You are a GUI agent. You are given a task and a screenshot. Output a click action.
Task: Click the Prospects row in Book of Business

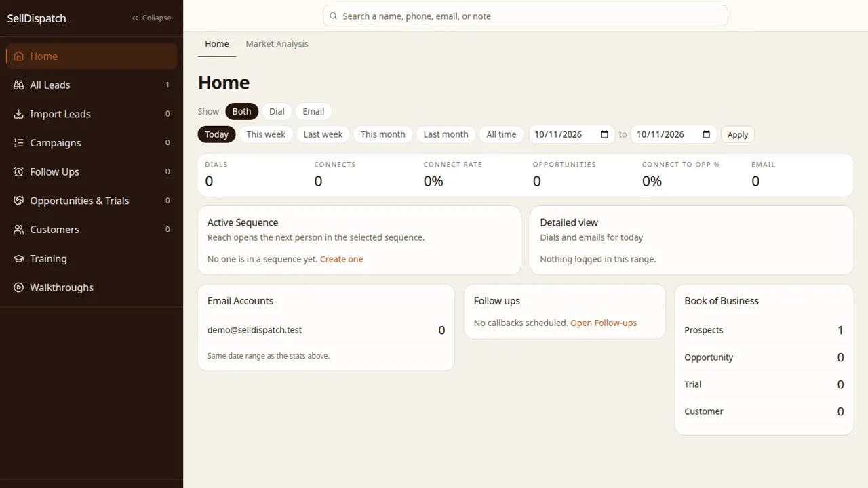click(x=764, y=330)
